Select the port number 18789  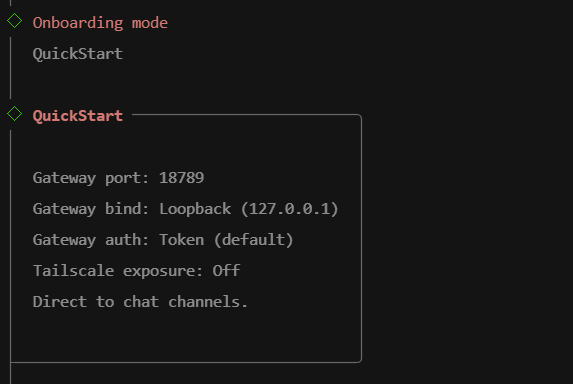181,178
